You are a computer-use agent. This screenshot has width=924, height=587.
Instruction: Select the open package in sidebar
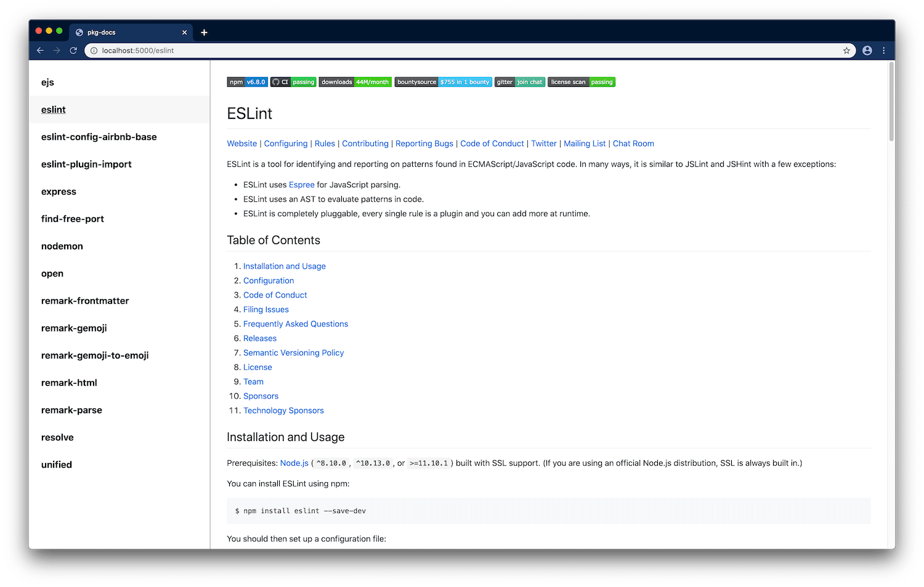(120, 273)
